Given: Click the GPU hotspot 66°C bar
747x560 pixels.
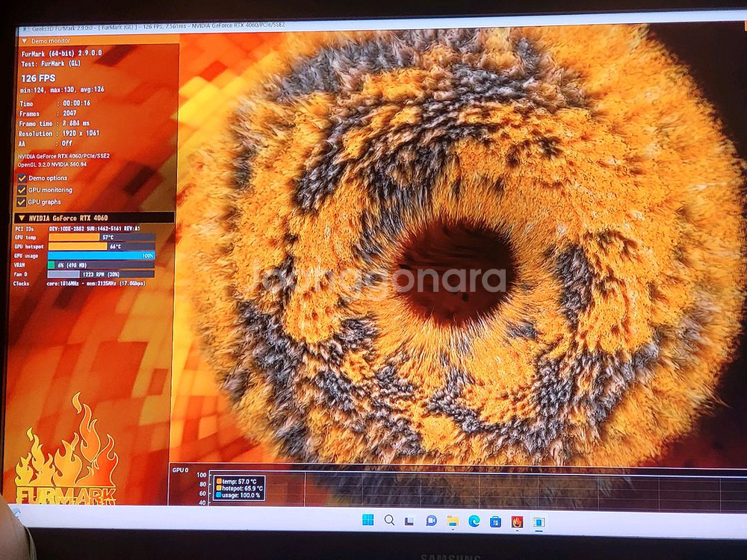Looking at the screenshot, I should (x=102, y=246).
